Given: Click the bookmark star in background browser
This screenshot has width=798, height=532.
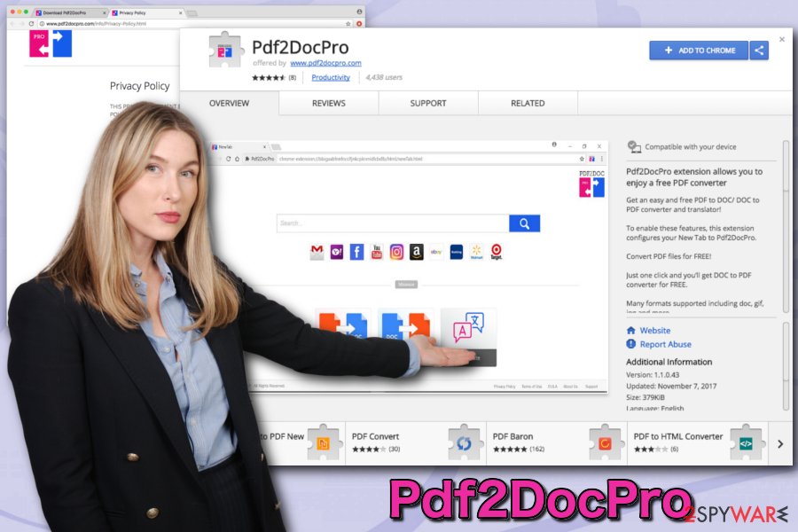Looking at the screenshot, I should point(348,24).
